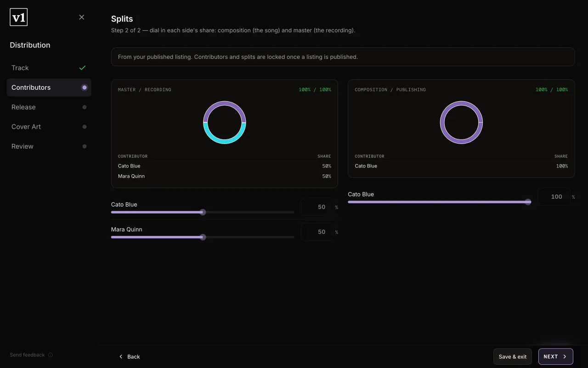588x368 pixels.
Task: Click the Mara Quinn master share slider handle
Action: click(x=203, y=237)
